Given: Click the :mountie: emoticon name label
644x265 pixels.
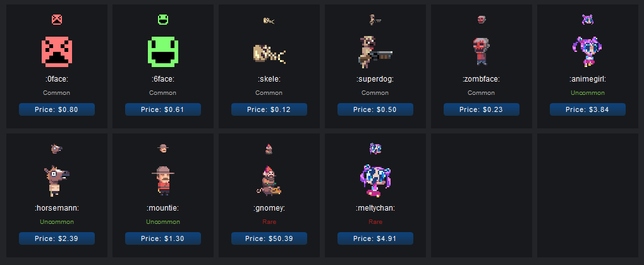Looking at the screenshot, I should tap(163, 208).
